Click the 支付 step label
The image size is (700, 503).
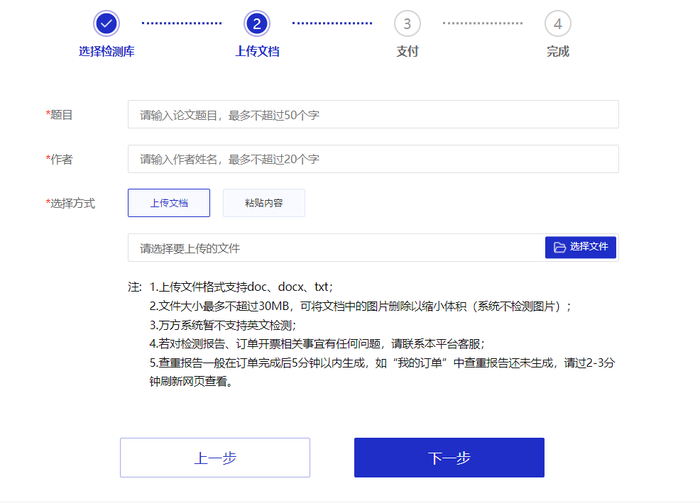tap(407, 52)
